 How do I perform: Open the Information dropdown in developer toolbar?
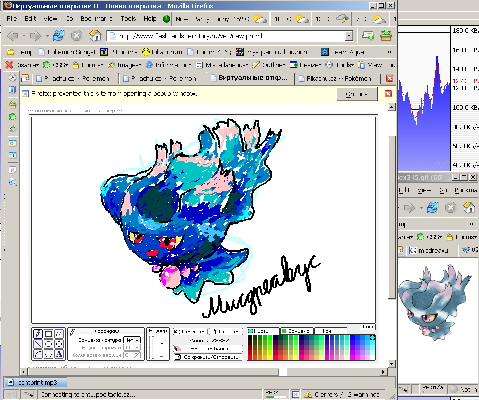pyautogui.click(x=169, y=65)
